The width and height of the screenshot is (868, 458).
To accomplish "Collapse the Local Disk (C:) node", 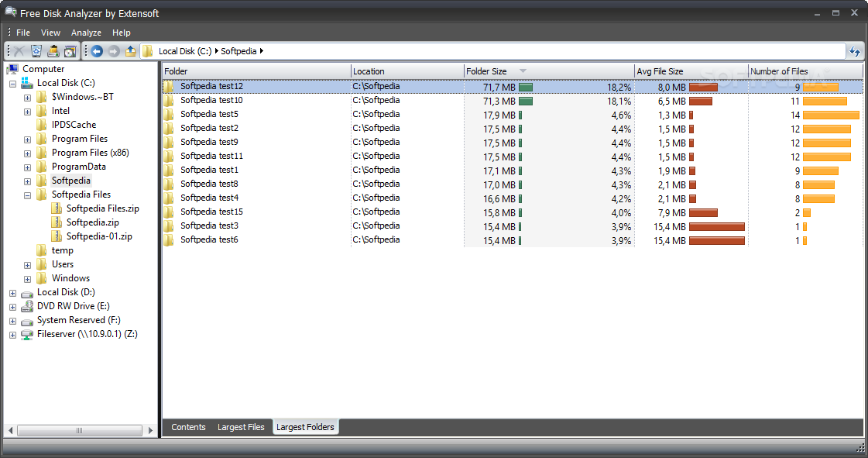I will [12, 84].
